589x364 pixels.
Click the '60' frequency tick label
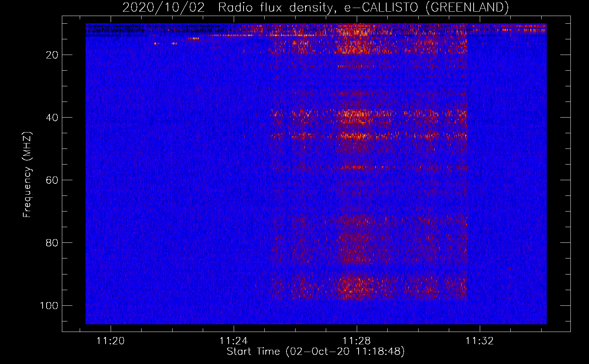click(x=52, y=180)
